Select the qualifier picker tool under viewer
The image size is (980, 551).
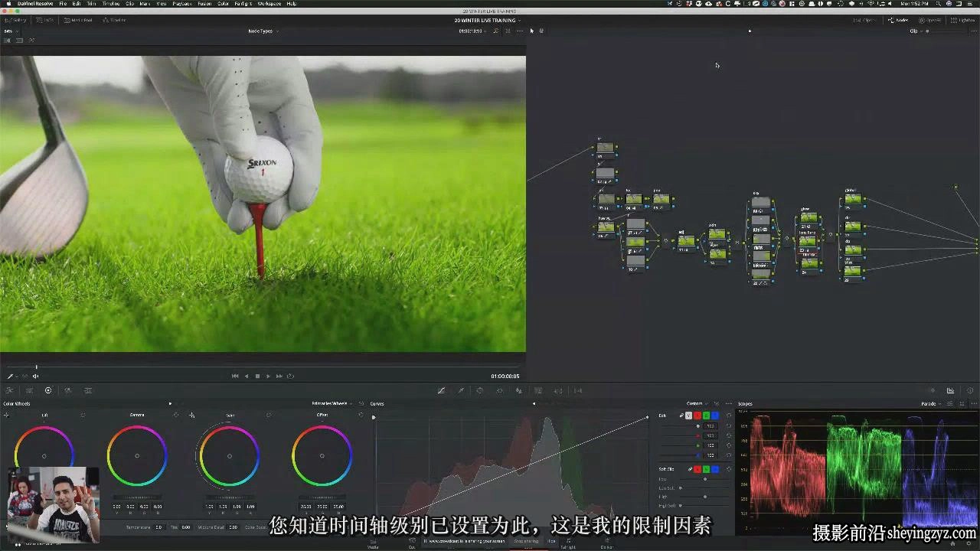10,376
